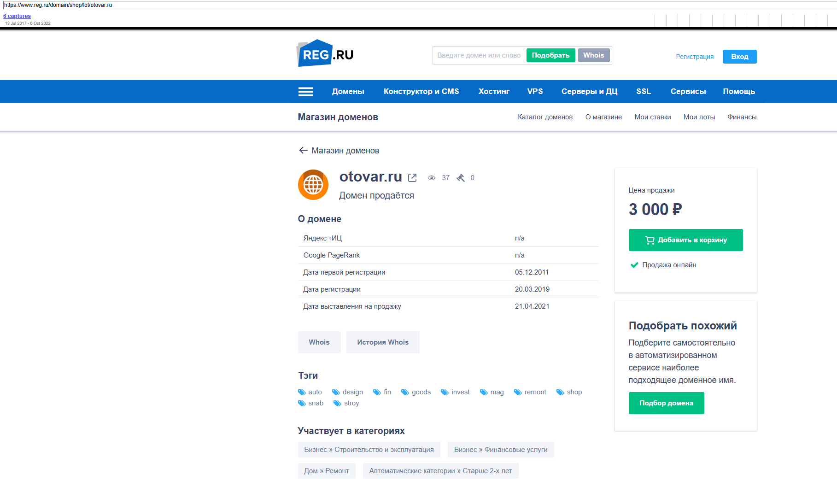Click the Подбор домена button
This screenshot has height=504, width=837.
point(667,403)
